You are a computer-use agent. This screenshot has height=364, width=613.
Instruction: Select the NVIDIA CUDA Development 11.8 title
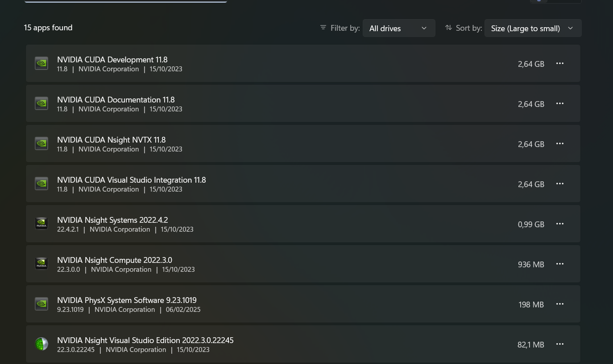pos(112,60)
